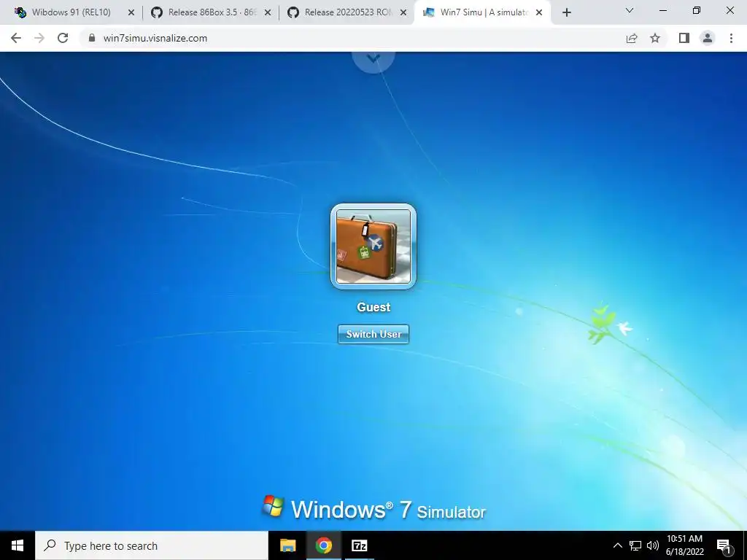Image resolution: width=747 pixels, height=560 pixels.
Task: Show hidden system tray icons
Action: 617,545
